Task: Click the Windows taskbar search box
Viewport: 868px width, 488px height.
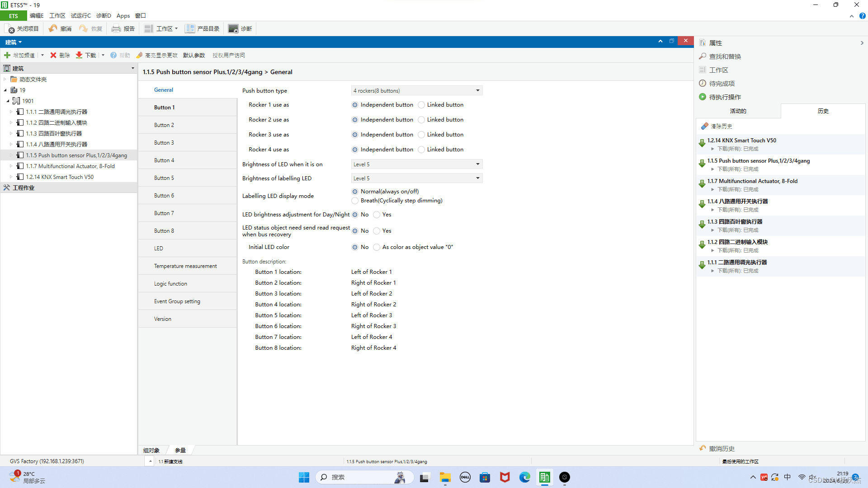Action: tap(357, 477)
